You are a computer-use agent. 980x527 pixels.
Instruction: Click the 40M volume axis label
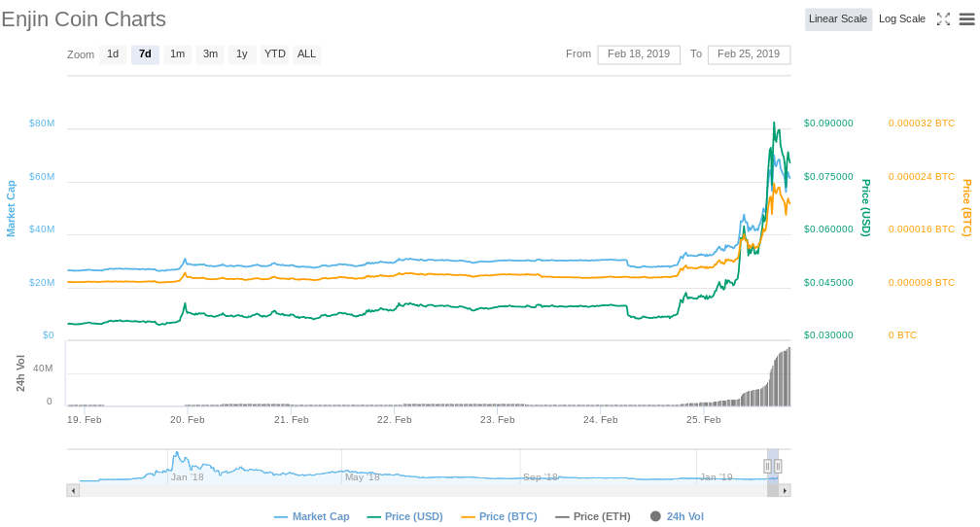tap(43, 369)
